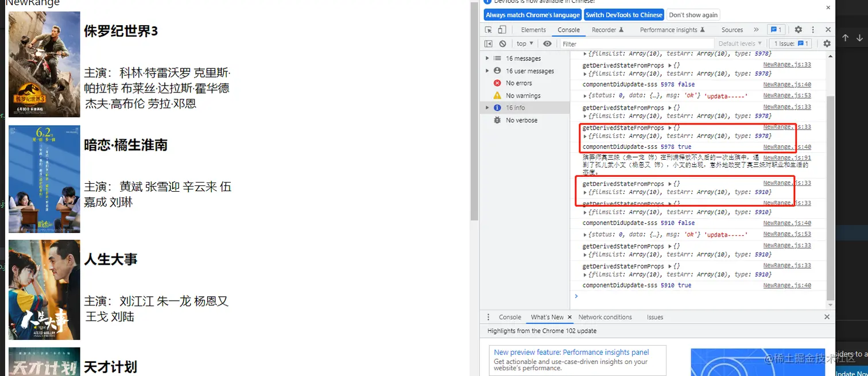Click the issues counter badge next to tabs

pos(776,30)
